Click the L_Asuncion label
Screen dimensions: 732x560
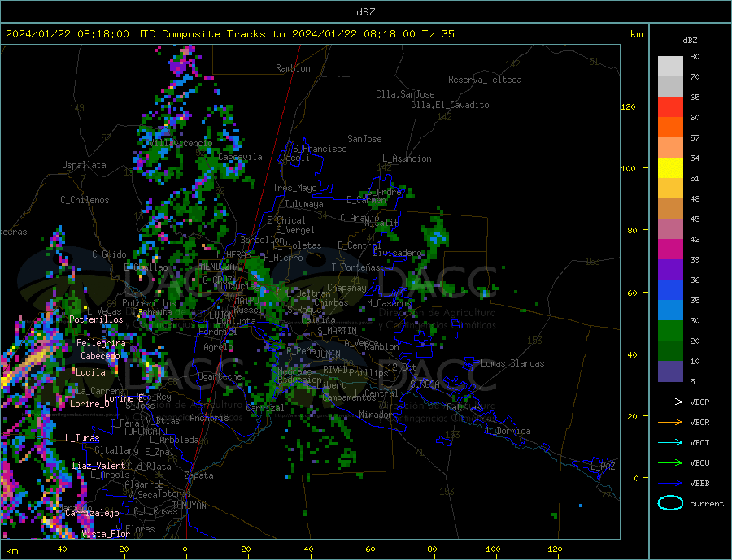(x=407, y=158)
